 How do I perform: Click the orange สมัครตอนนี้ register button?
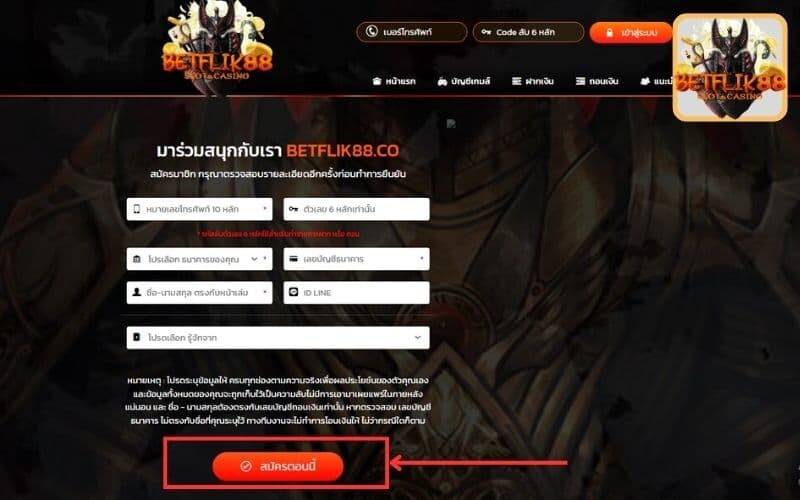coord(278,466)
